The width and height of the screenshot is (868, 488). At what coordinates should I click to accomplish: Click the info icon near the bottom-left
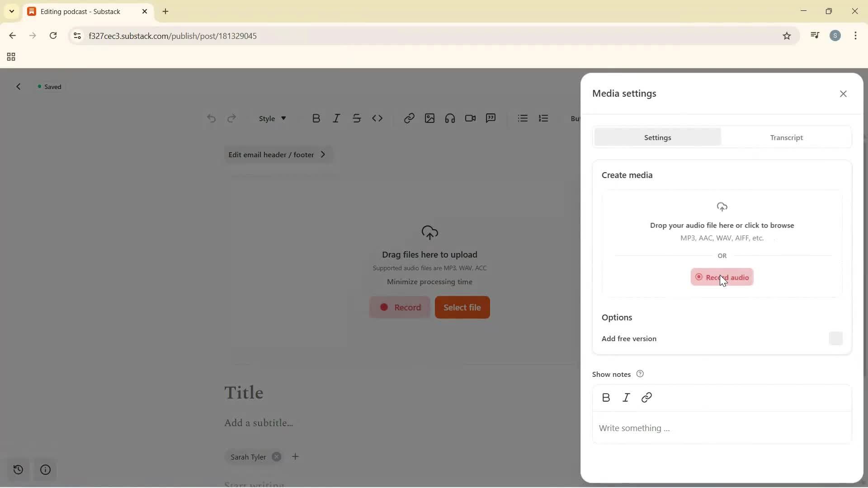(x=45, y=470)
